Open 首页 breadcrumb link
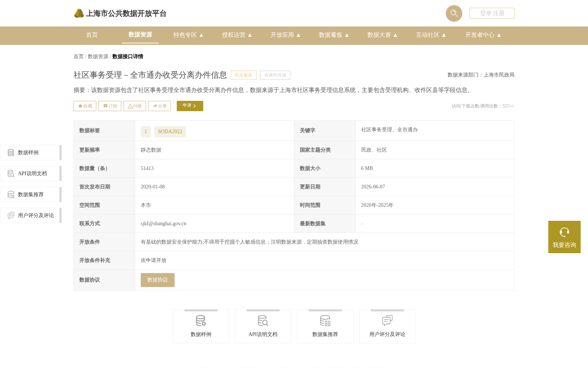The height and width of the screenshot is (368, 588). point(79,57)
